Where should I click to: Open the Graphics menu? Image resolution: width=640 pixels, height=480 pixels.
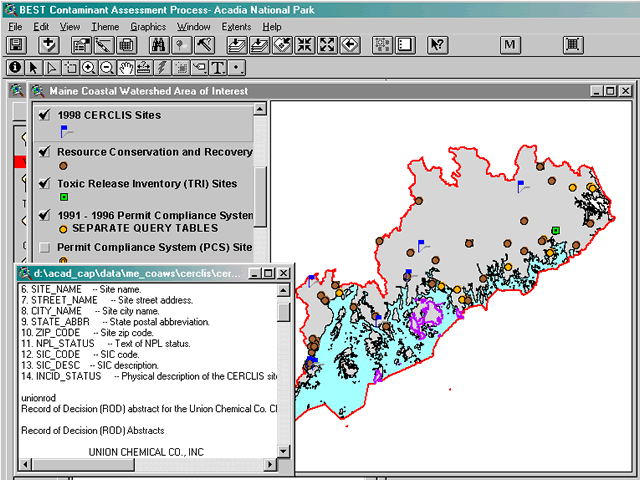coord(148,27)
